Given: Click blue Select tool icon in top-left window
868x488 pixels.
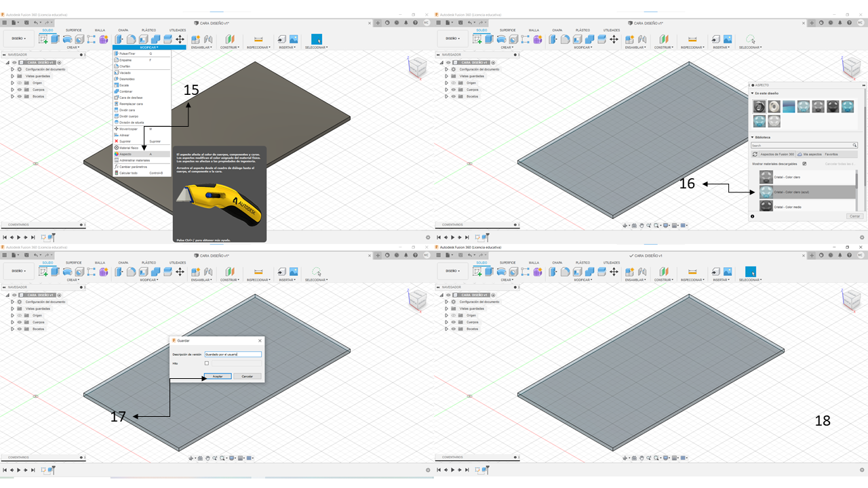Looking at the screenshot, I should 316,39.
